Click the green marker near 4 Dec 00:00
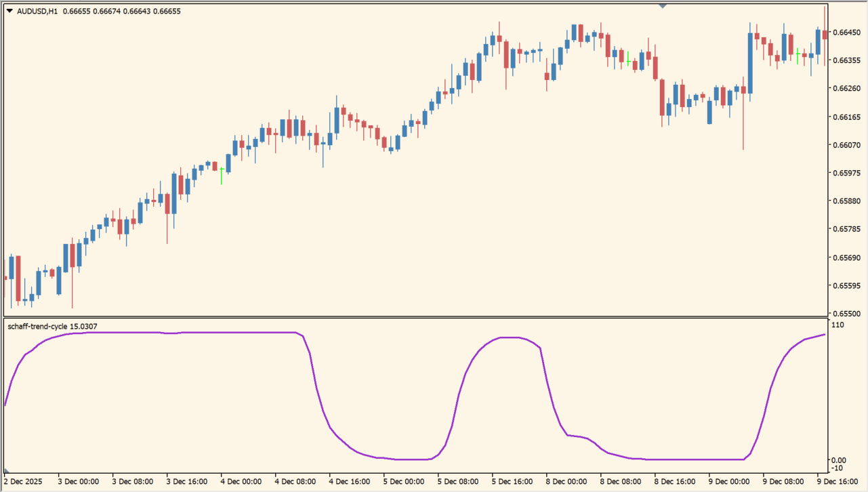This screenshot has width=868, height=492. (x=222, y=175)
